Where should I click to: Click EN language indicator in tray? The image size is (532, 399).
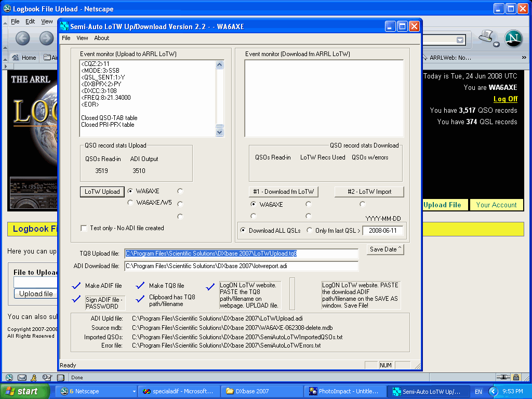[478, 392]
